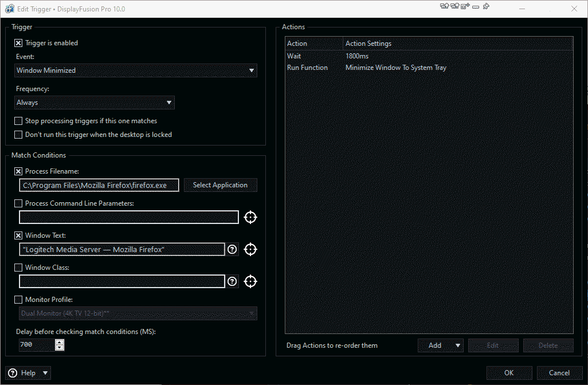The width and height of the screenshot is (588, 385).
Task: Open the Add action dropdown
Action: [441, 345]
